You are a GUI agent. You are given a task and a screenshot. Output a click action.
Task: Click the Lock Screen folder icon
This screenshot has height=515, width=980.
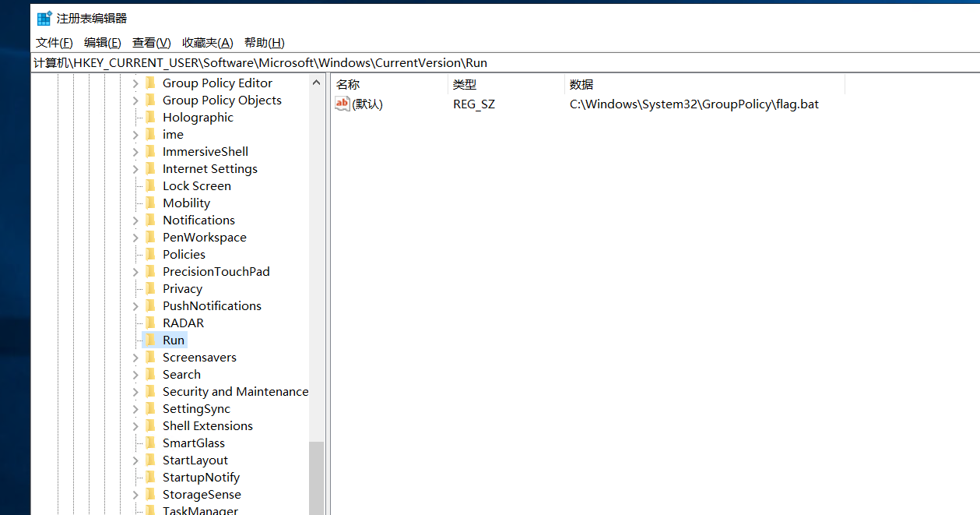150,186
